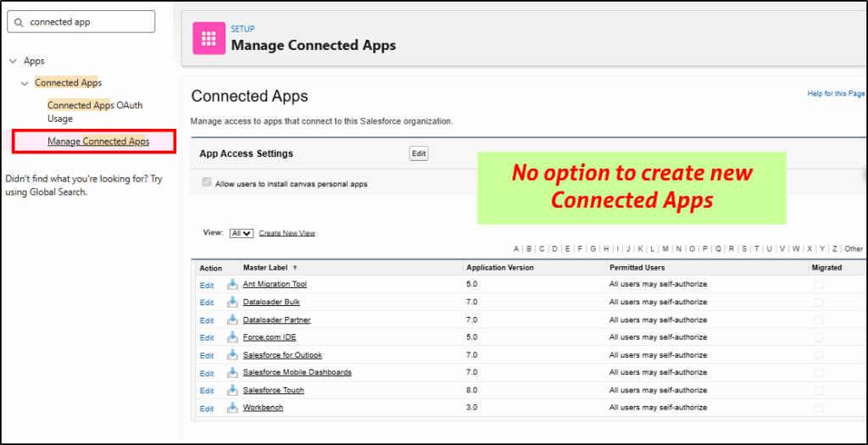Toggle Migrated checkbox for Ant Migration Tool
Image resolution: width=868 pixels, height=445 pixels.
tap(818, 285)
